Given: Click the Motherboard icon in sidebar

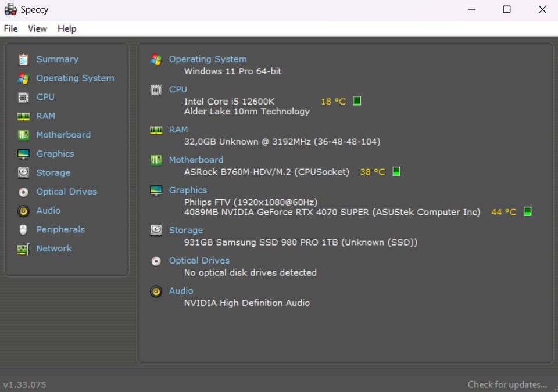Looking at the screenshot, I should tap(23, 135).
